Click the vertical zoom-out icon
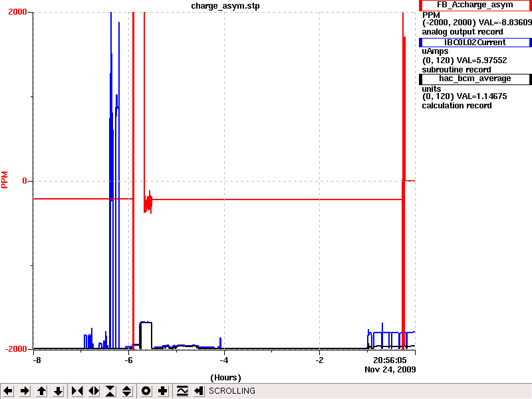The width and height of the screenshot is (532, 399). (x=127, y=391)
